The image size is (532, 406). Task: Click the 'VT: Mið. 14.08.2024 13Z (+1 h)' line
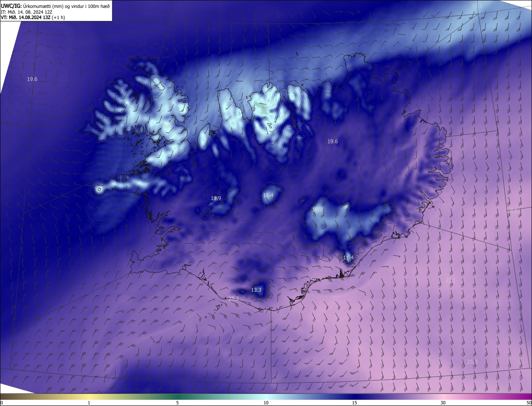pyautogui.click(x=33, y=17)
